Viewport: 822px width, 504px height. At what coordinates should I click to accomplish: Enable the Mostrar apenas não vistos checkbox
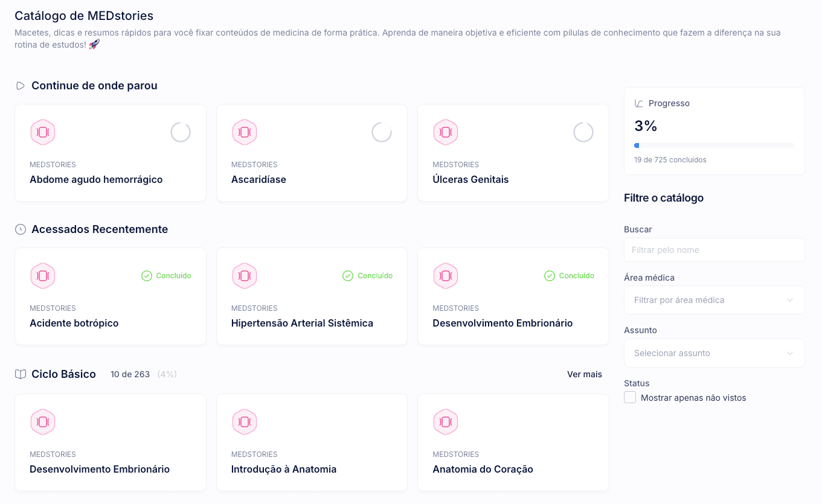click(x=630, y=397)
